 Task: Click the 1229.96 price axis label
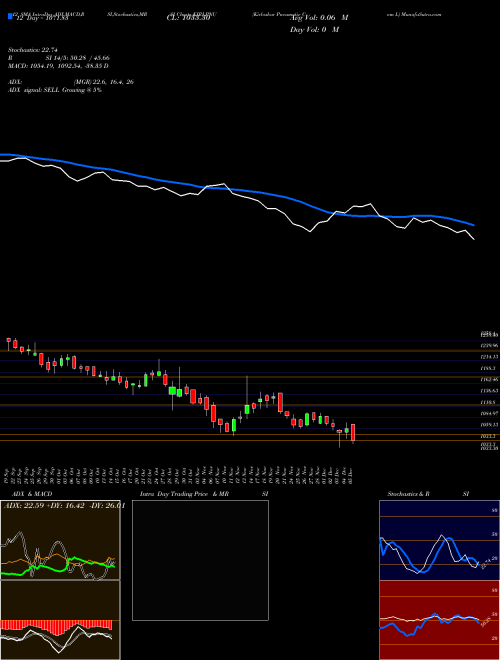tap(490, 346)
